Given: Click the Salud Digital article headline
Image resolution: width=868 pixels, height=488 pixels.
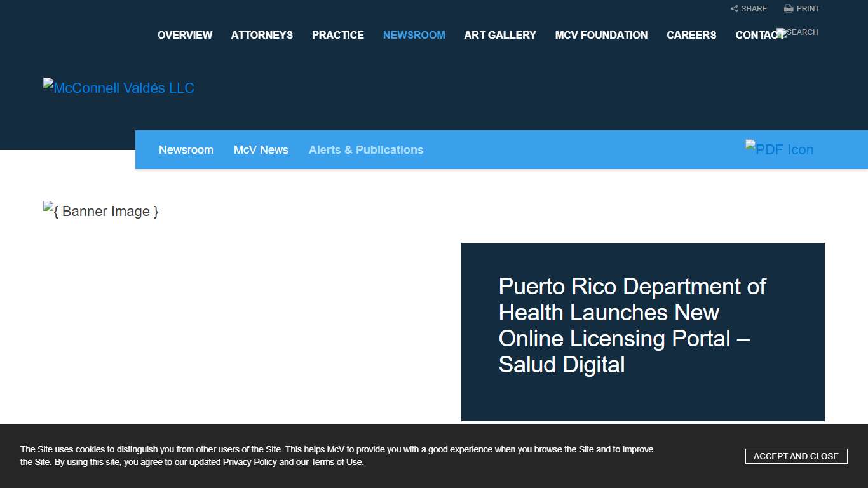Looking at the screenshot, I should pyautogui.click(x=632, y=325).
